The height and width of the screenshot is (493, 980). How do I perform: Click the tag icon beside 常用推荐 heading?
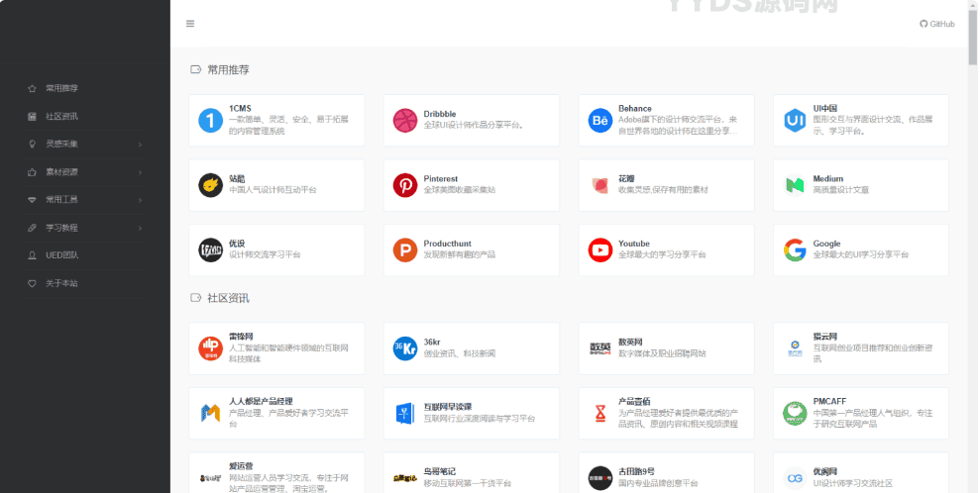(195, 70)
